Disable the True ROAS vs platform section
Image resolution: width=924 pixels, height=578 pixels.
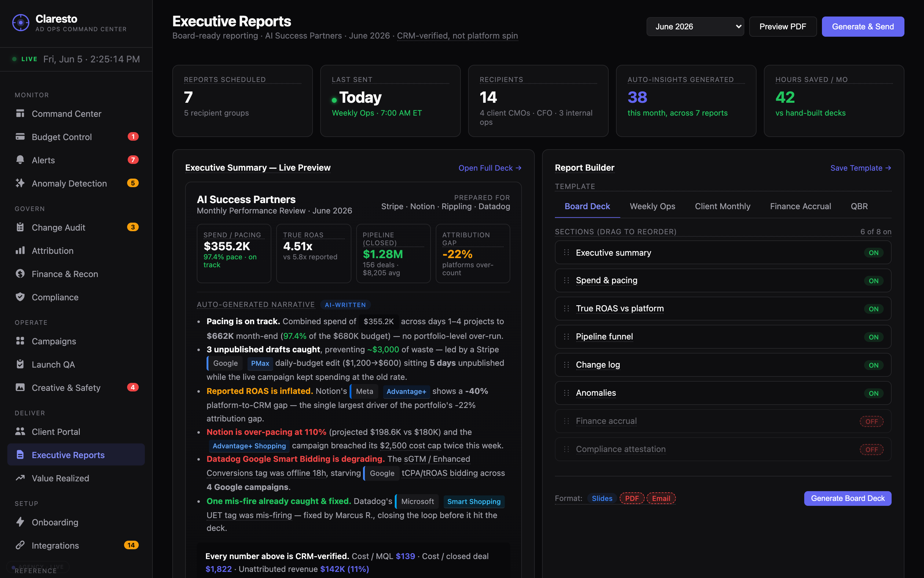pos(874,309)
